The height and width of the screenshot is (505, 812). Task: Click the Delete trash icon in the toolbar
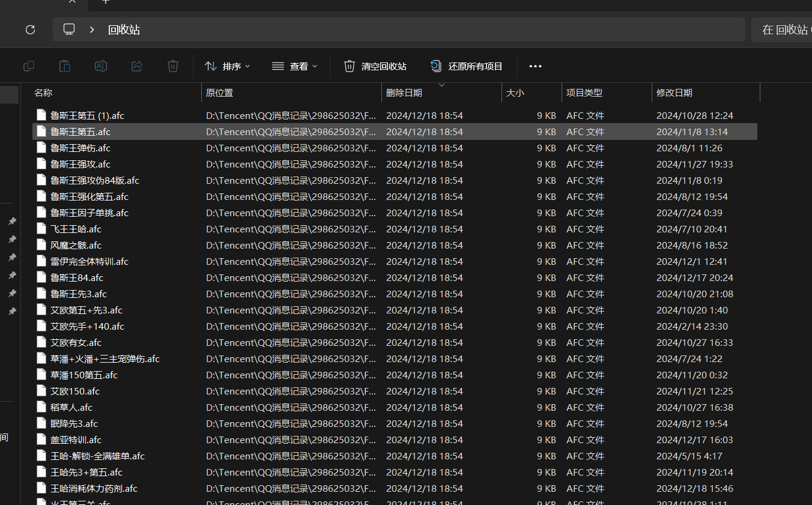click(x=173, y=66)
